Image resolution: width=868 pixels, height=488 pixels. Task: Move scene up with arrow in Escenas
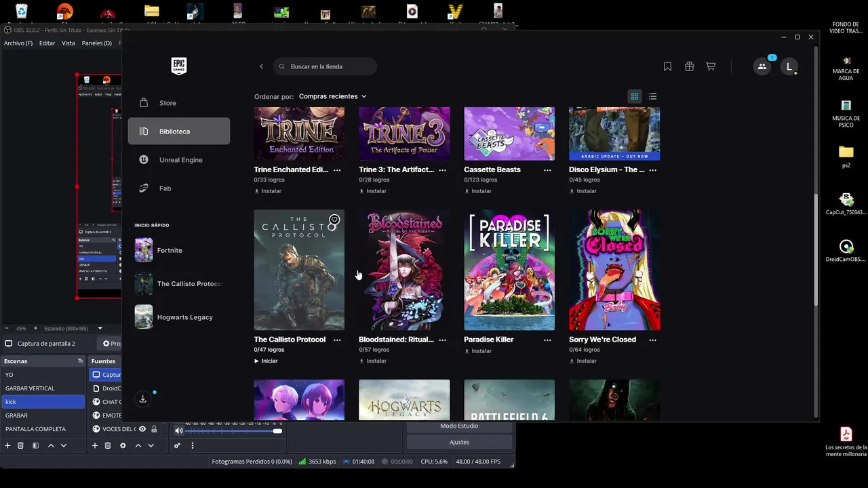pyautogui.click(x=51, y=445)
